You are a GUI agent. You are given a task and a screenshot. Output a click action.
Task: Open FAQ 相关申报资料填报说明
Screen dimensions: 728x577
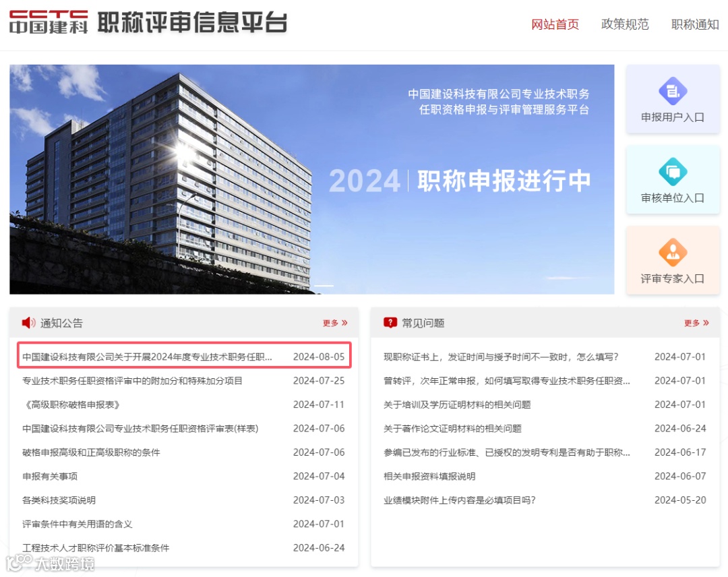(x=429, y=477)
